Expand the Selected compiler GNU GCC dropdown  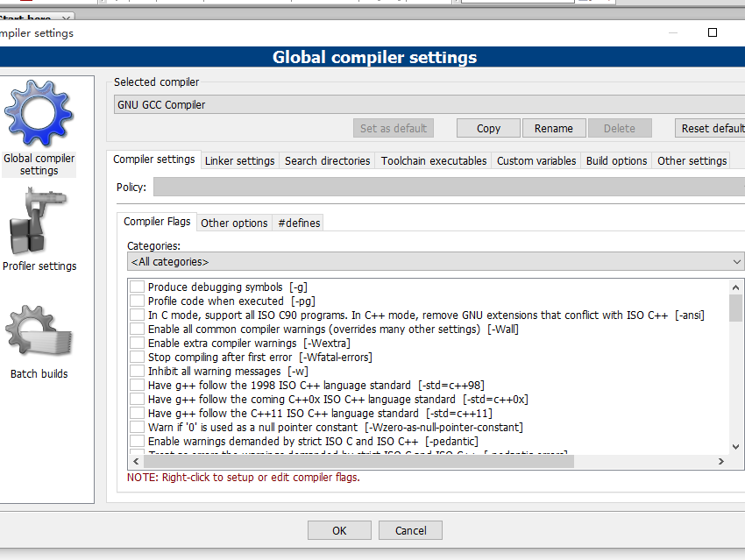coord(429,104)
